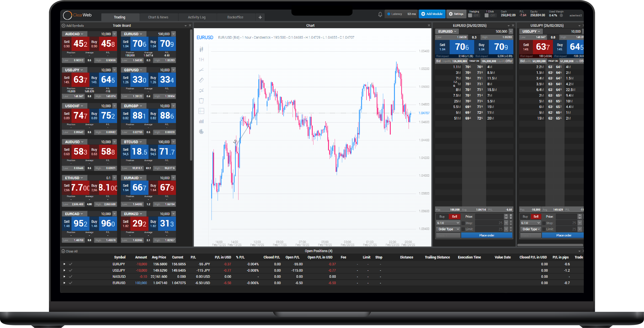Switch to the Chart & News tab
644x328 pixels.
pyautogui.click(x=158, y=17)
